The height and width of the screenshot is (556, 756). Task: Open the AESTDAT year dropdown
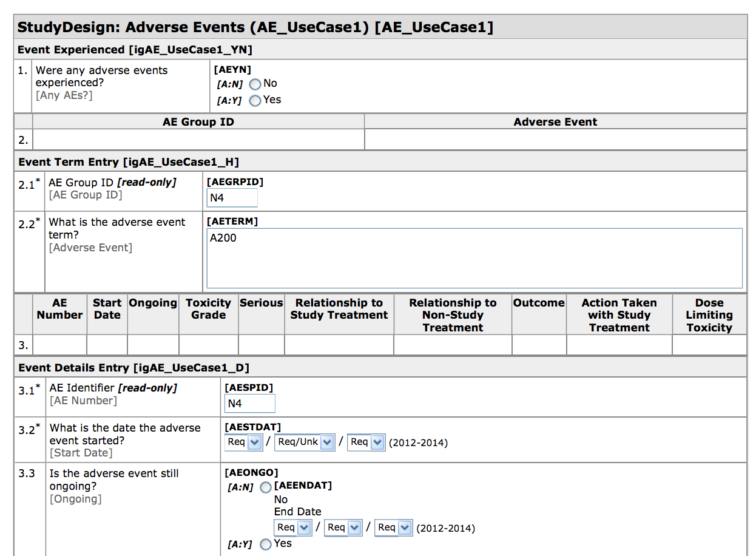click(366, 442)
